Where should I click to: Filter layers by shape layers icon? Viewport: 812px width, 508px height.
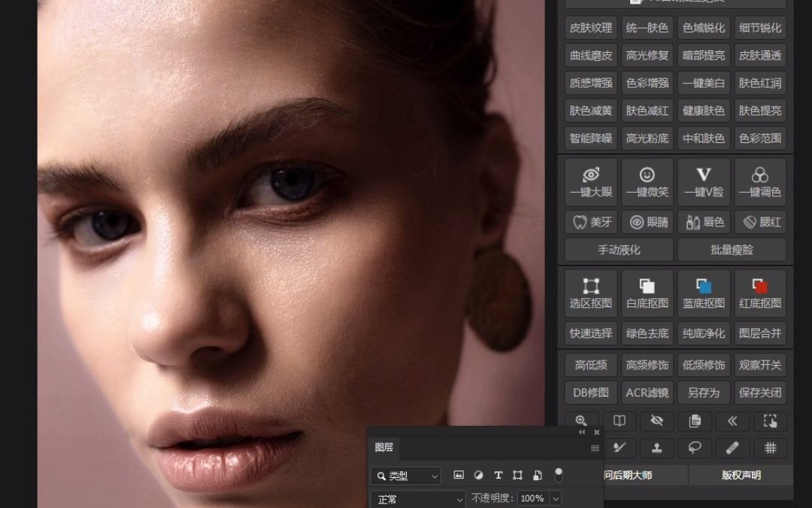click(x=517, y=475)
